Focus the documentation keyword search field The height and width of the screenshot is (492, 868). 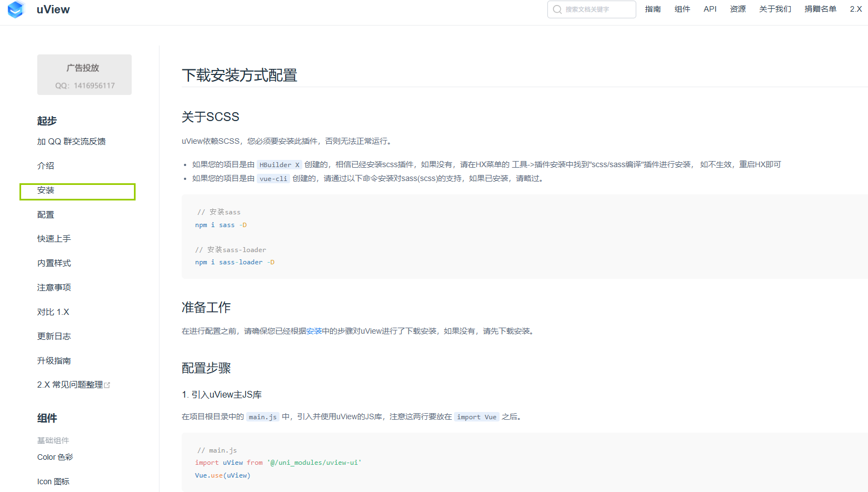click(x=592, y=9)
